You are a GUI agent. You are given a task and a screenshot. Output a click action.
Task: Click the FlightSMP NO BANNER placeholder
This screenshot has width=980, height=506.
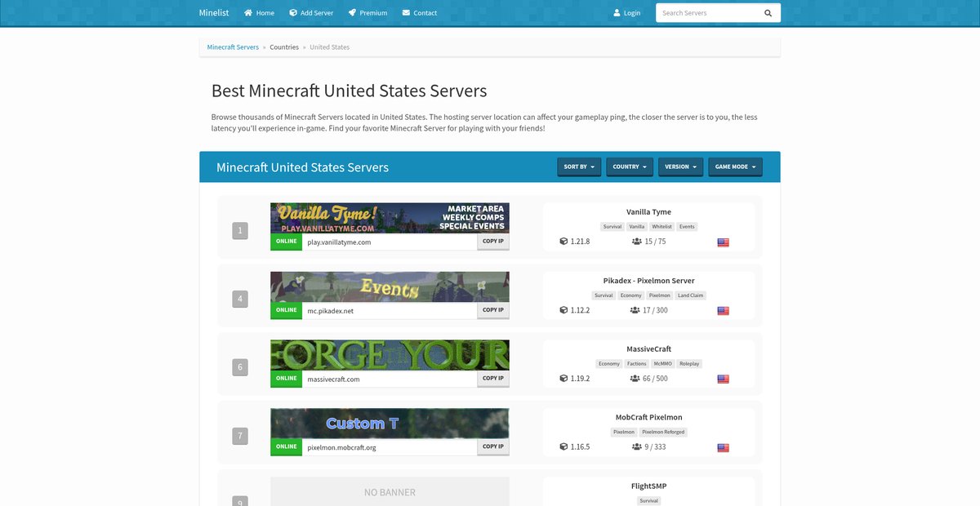coord(390,491)
